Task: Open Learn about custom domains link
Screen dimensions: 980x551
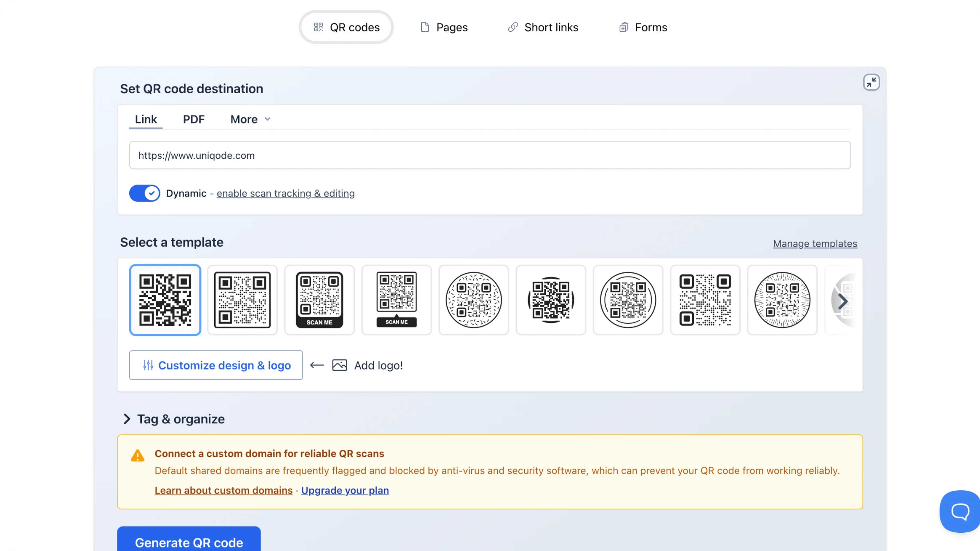Action: [224, 490]
